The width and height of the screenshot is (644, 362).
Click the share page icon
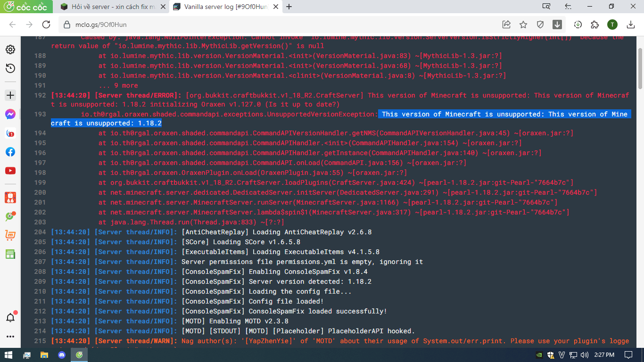[506, 25]
